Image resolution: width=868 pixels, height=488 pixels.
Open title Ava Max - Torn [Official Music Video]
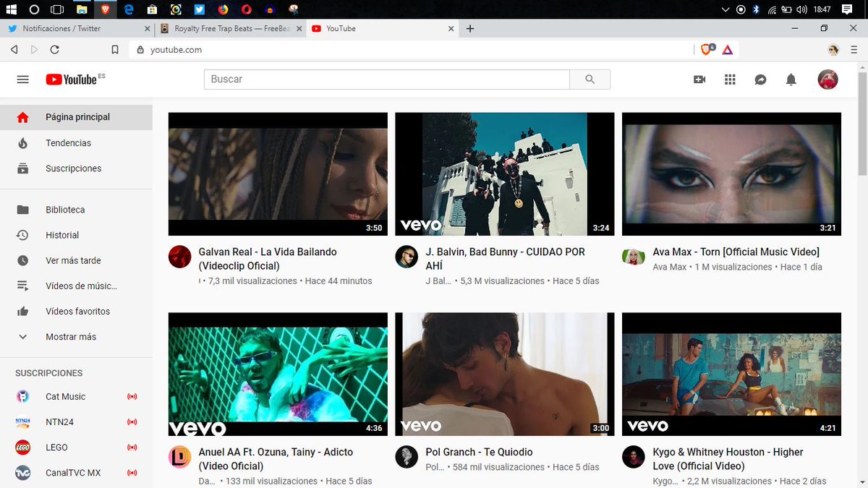pyautogui.click(x=736, y=252)
